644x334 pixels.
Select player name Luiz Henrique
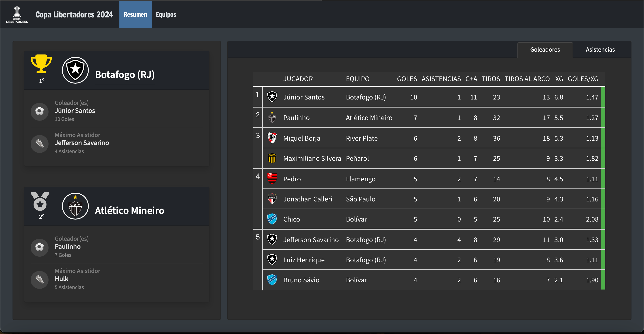click(x=304, y=260)
